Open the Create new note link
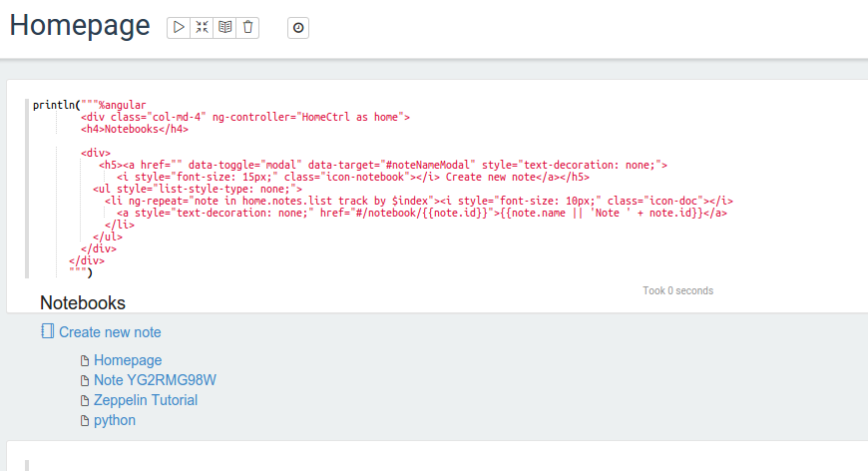This screenshot has height=471, width=868. tap(110, 332)
